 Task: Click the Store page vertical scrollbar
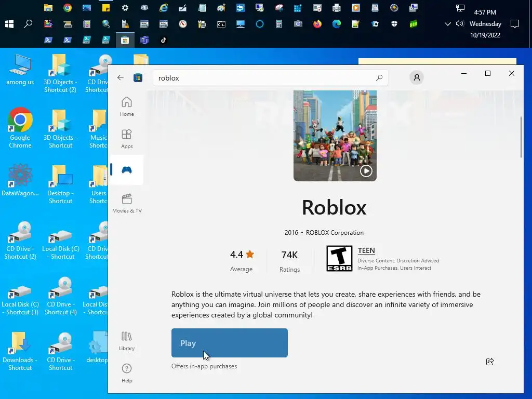(521, 137)
